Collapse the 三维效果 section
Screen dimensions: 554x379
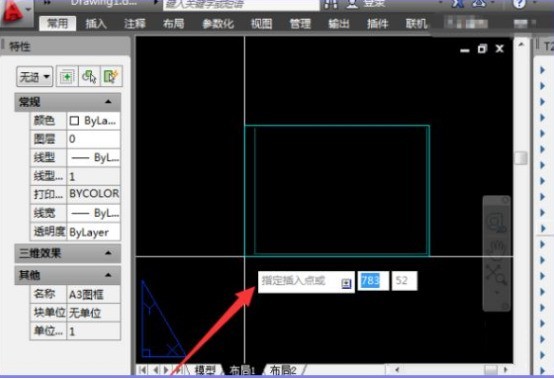(x=108, y=253)
